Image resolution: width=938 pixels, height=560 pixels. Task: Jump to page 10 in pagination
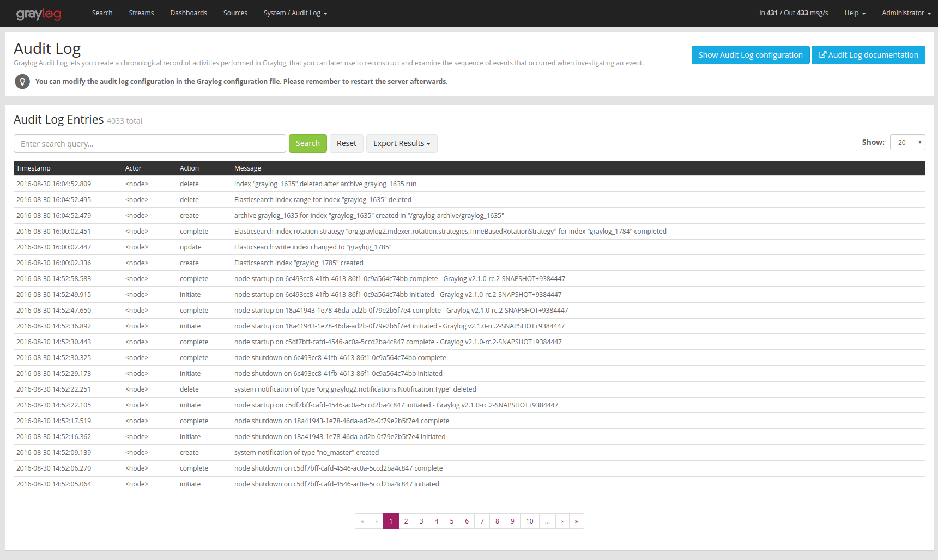529,521
